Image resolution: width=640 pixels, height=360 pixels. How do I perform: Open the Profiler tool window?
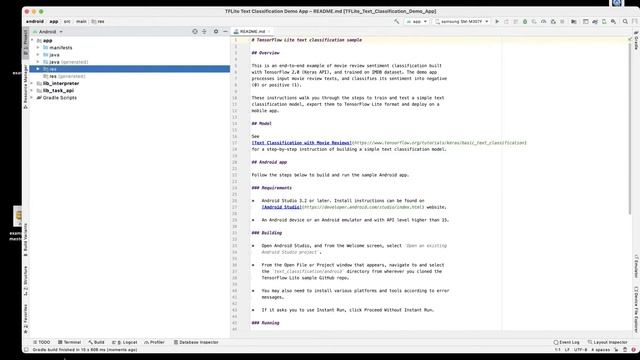pos(154,342)
